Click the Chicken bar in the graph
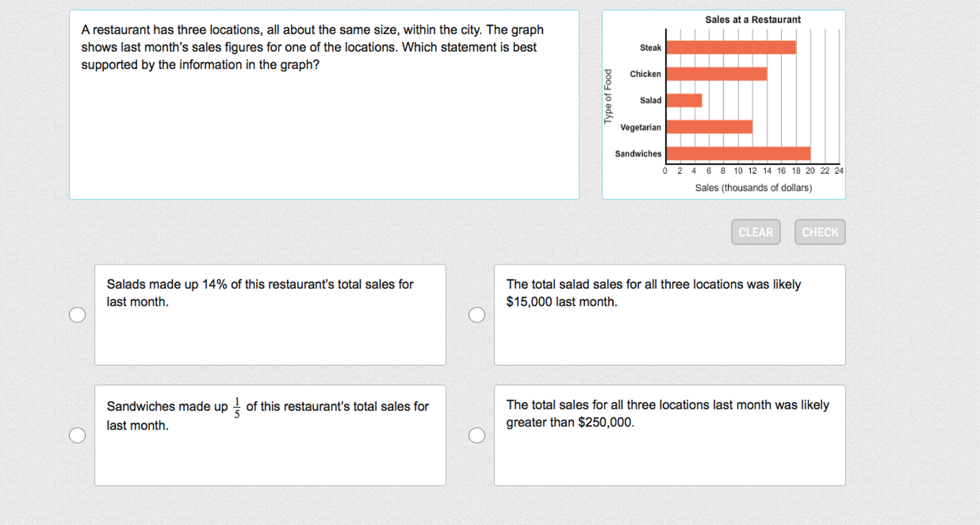 coord(717,74)
